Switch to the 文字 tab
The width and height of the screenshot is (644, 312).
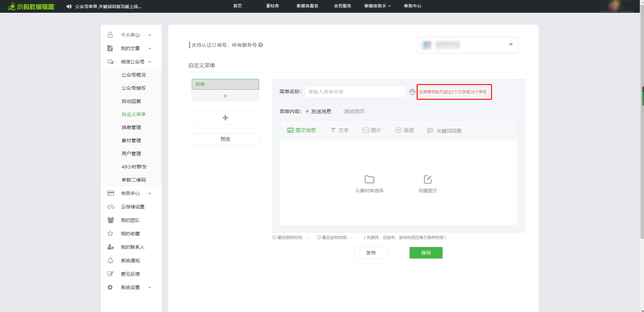coord(340,130)
